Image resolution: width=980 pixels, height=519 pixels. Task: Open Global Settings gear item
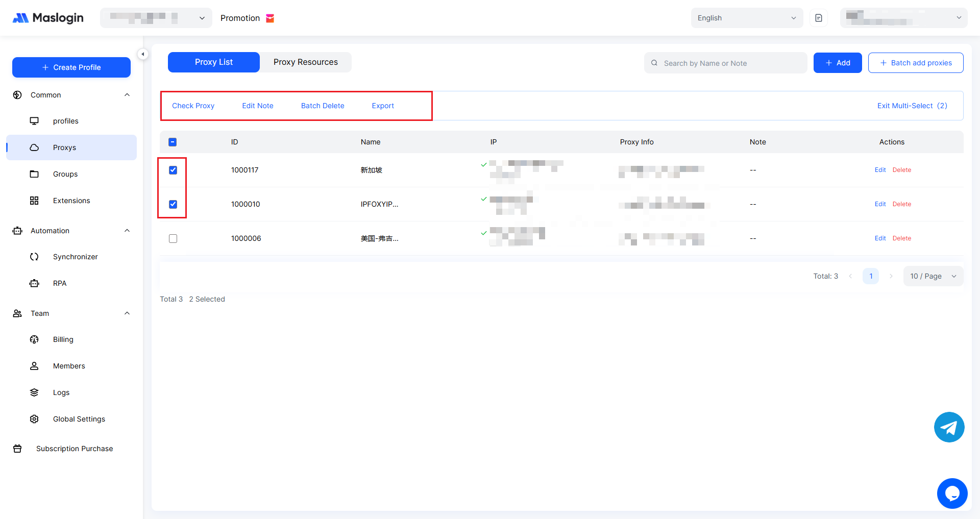[79, 419]
